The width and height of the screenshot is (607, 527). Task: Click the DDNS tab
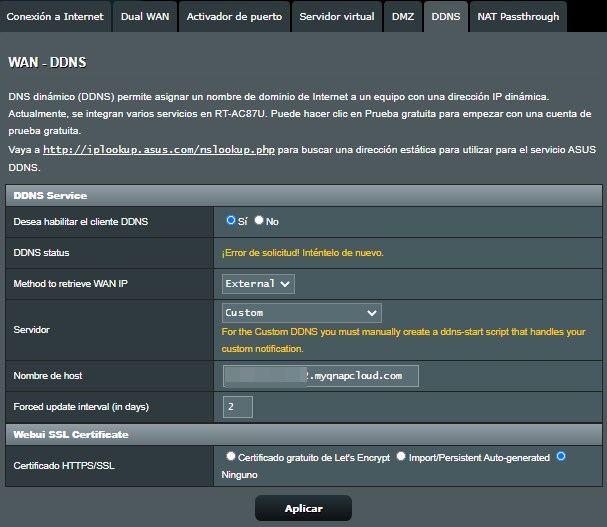[445, 16]
